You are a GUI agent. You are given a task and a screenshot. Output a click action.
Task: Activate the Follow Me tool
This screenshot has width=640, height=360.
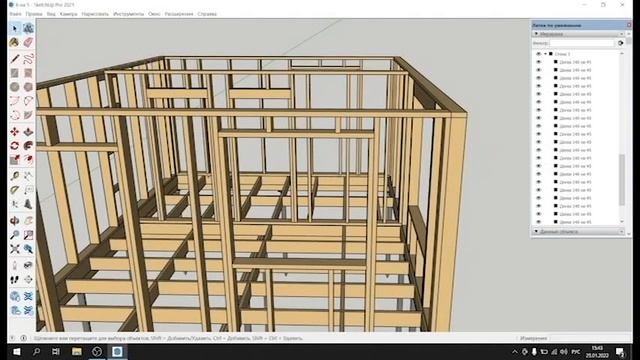coord(28,146)
